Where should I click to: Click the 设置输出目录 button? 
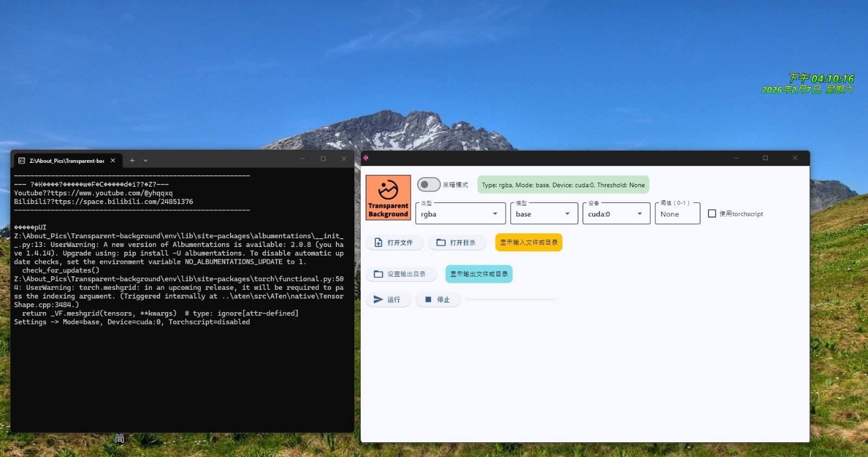[401, 274]
